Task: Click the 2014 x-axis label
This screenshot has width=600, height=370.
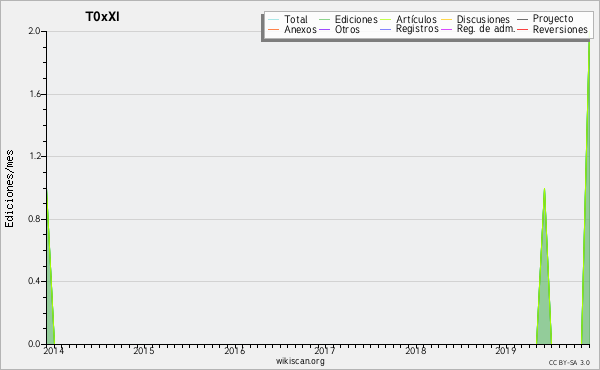Action: click(54, 350)
